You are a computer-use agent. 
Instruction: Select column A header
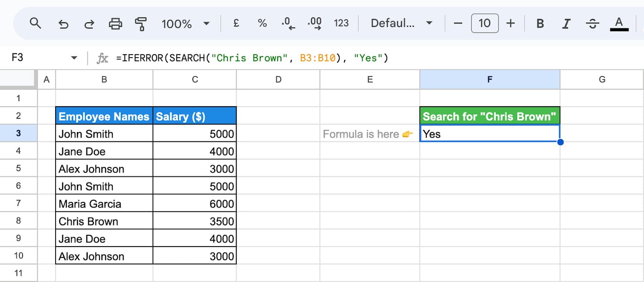[46, 80]
